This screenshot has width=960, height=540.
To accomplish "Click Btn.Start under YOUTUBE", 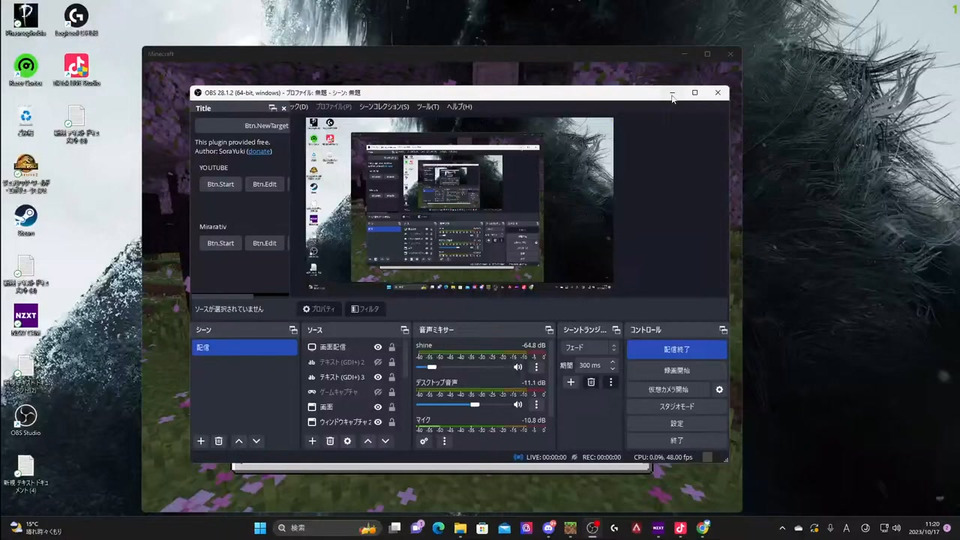I will click(220, 184).
